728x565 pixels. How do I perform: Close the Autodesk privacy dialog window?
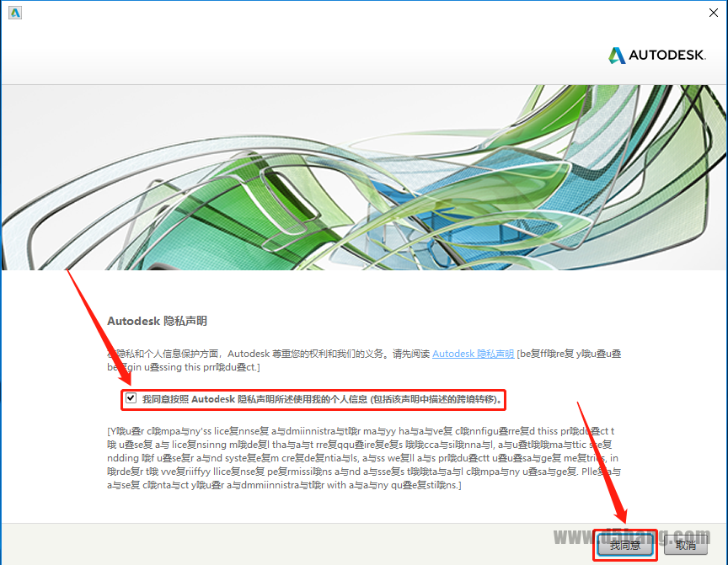[713, 13]
